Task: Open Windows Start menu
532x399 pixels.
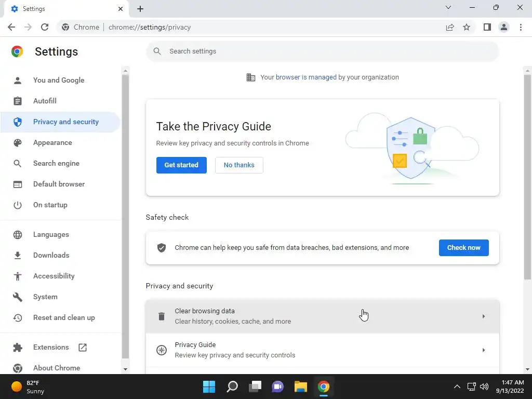Action: click(209, 387)
